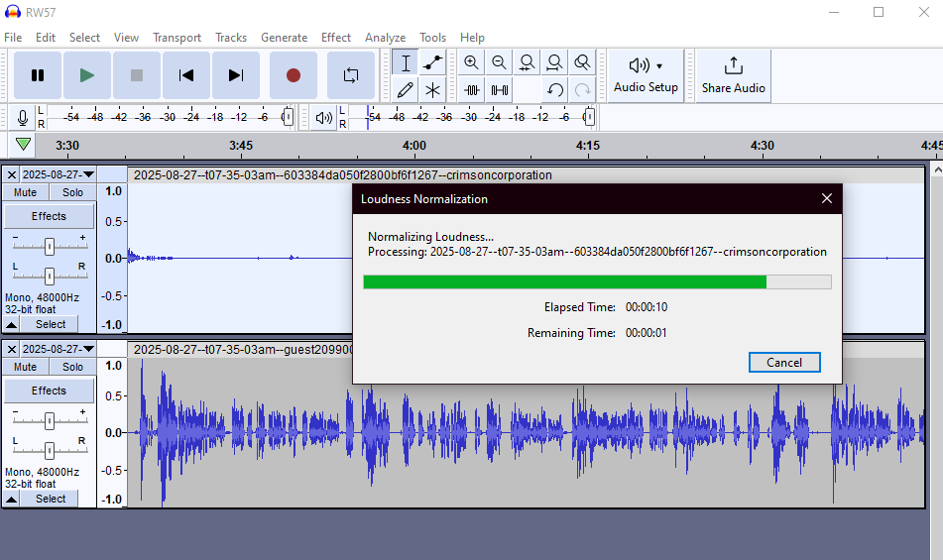Click the Redo arrow icon
This screenshot has width=943, height=560.
pos(581,90)
